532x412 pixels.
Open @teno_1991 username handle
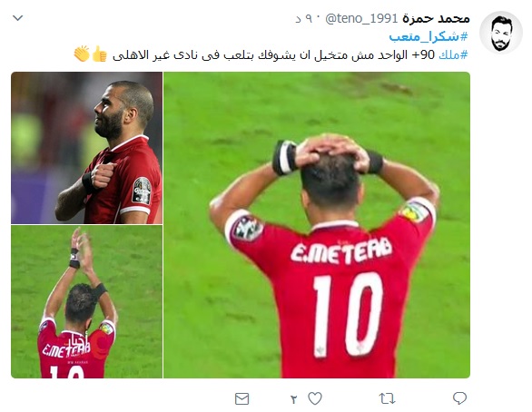click(361, 18)
